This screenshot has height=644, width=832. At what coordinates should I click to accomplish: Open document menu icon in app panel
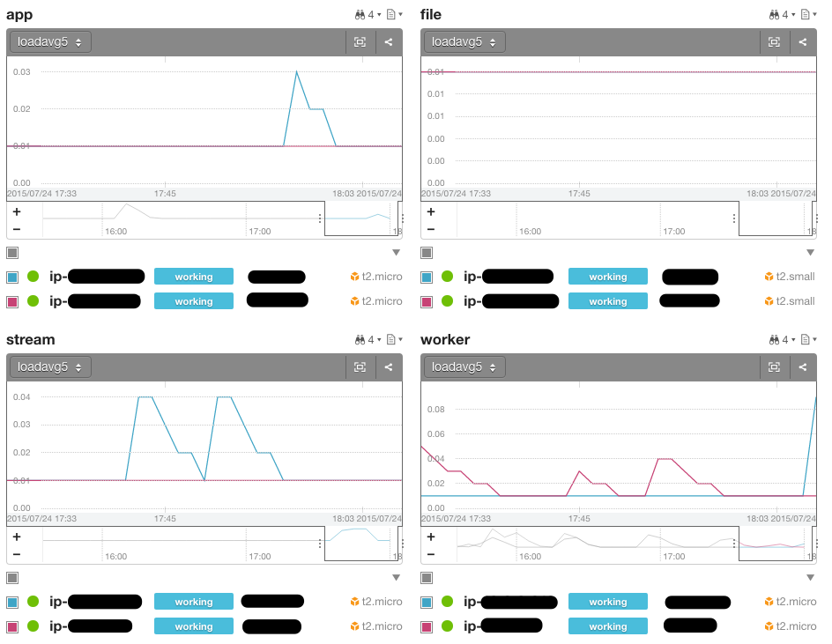pyautogui.click(x=394, y=15)
